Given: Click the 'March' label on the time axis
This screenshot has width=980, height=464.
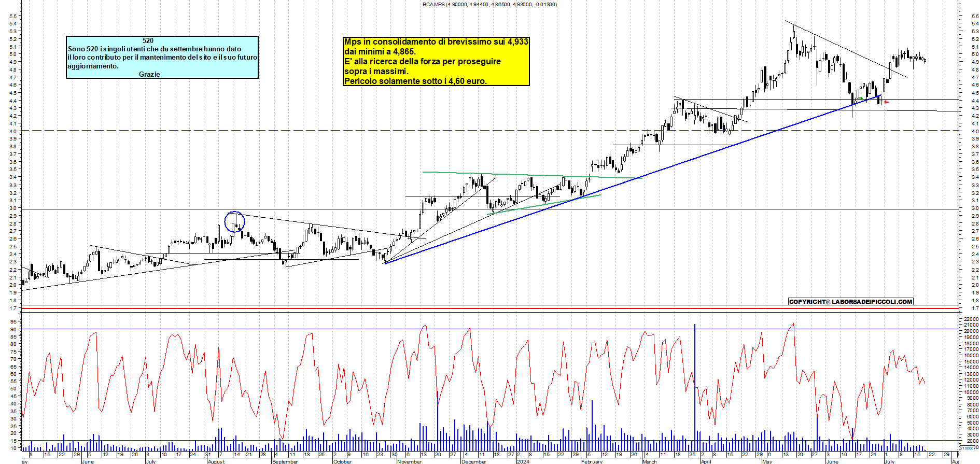Looking at the screenshot, I should tap(650, 461).
